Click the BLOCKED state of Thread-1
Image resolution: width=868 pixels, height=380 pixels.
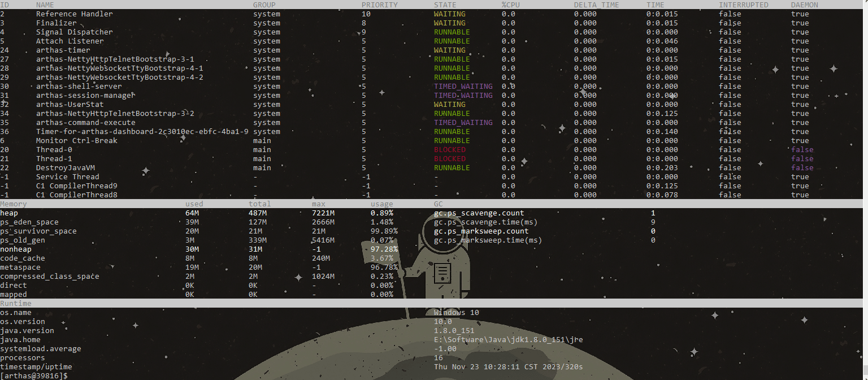click(x=450, y=159)
